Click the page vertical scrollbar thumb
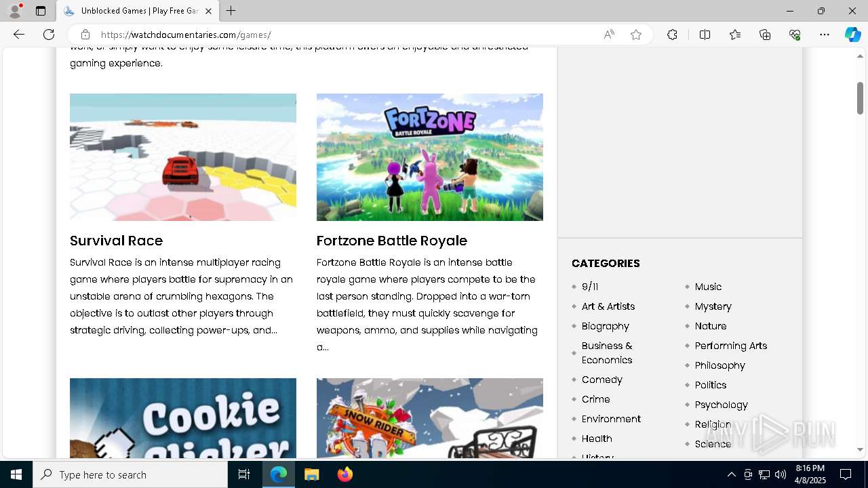868x488 pixels. 860,98
